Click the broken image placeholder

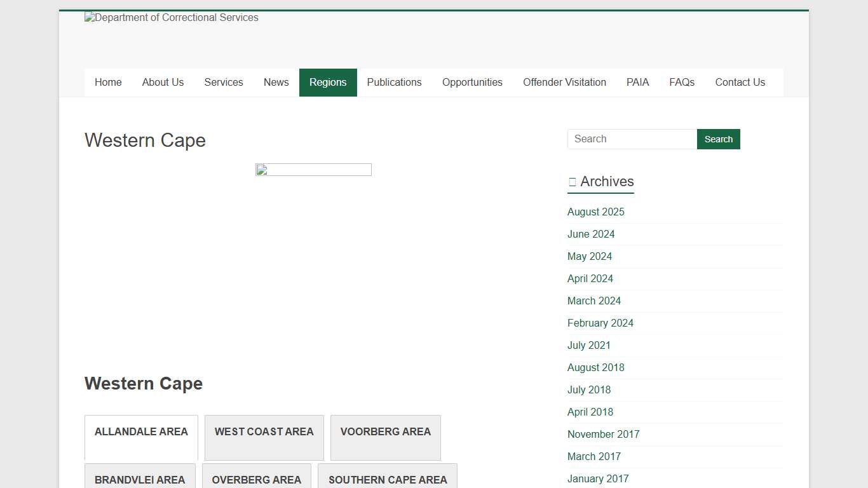click(x=313, y=170)
